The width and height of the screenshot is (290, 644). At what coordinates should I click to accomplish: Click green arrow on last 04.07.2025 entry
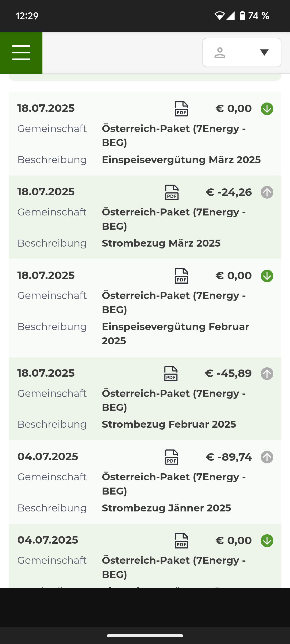click(x=267, y=541)
